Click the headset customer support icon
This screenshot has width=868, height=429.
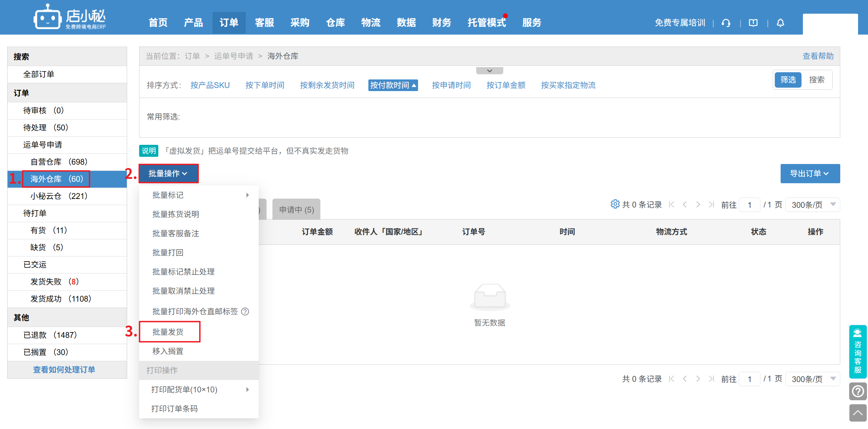[x=725, y=23]
